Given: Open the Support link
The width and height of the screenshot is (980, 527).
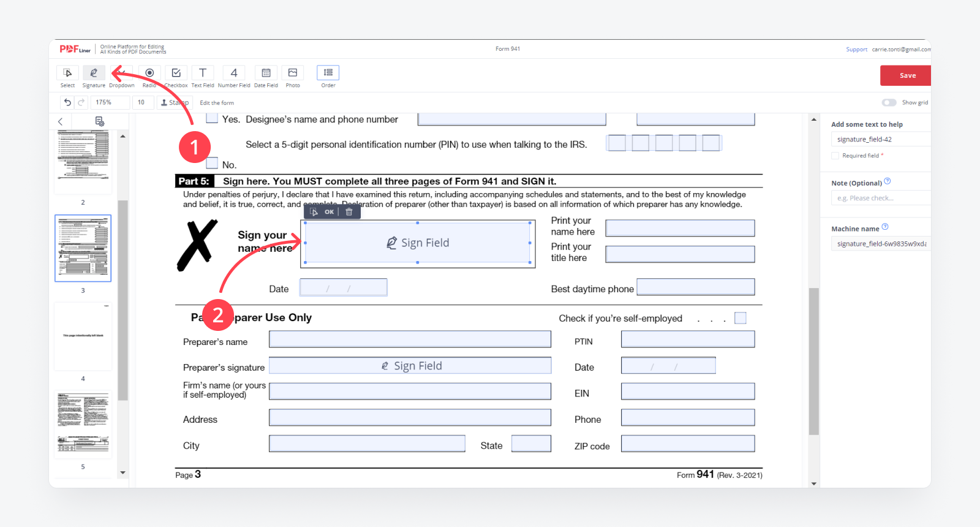Looking at the screenshot, I should (856, 50).
